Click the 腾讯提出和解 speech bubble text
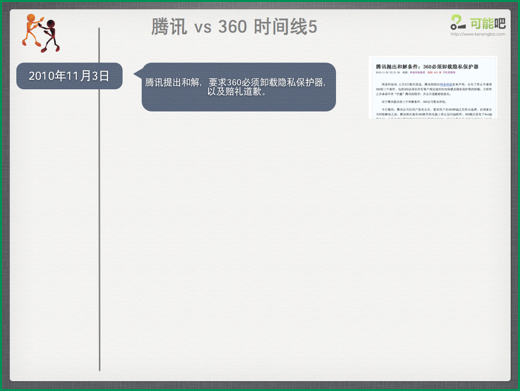The height and width of the screenshot is (391, 520). tap(235, 87)
